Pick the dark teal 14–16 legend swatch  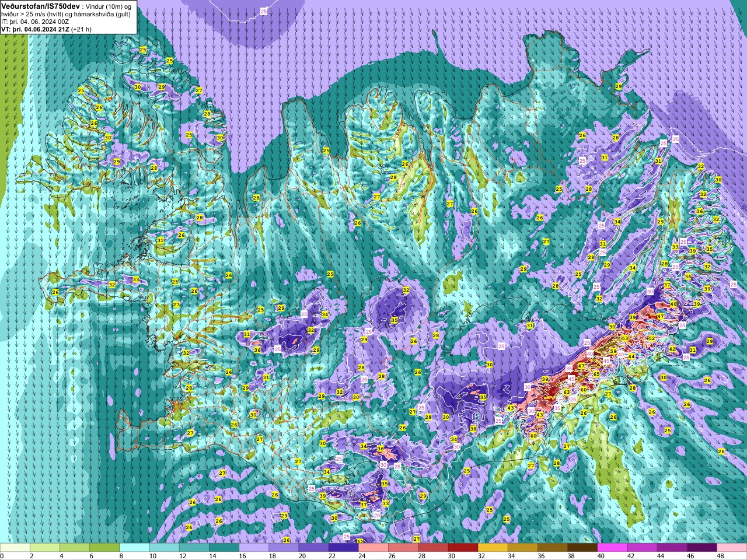(224, 548)
